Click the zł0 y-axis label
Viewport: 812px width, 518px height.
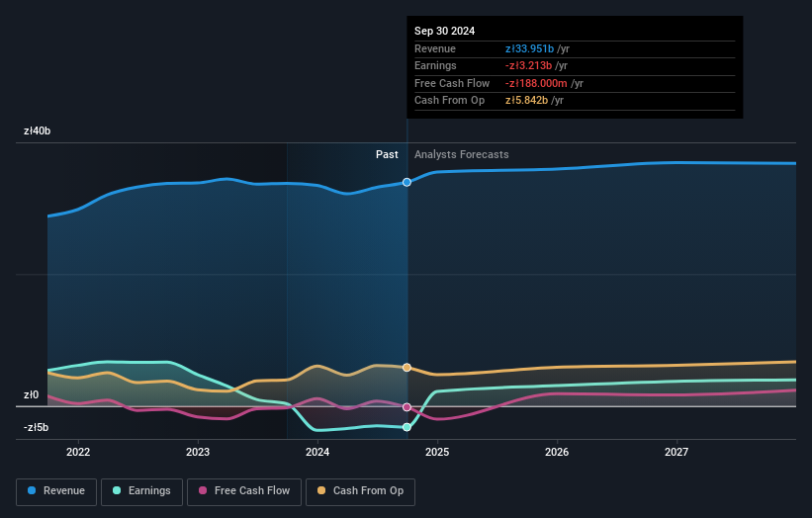pos(31,394)
